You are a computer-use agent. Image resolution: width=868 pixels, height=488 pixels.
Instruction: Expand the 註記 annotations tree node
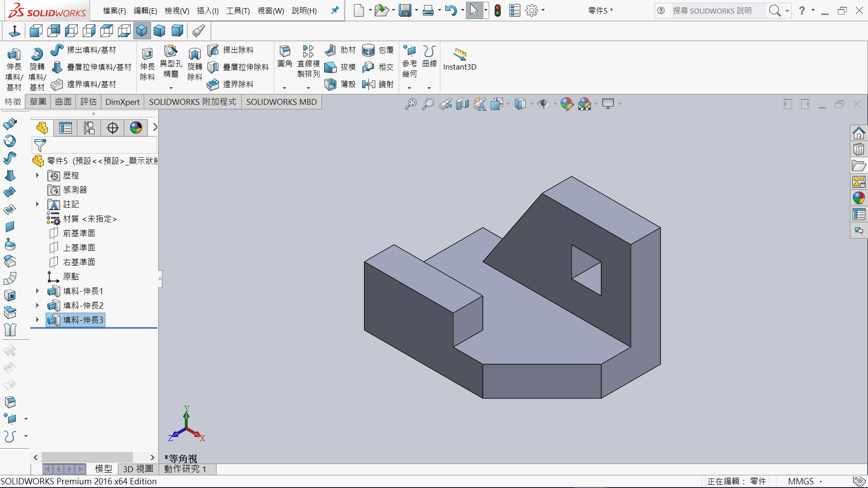(38, 204)
